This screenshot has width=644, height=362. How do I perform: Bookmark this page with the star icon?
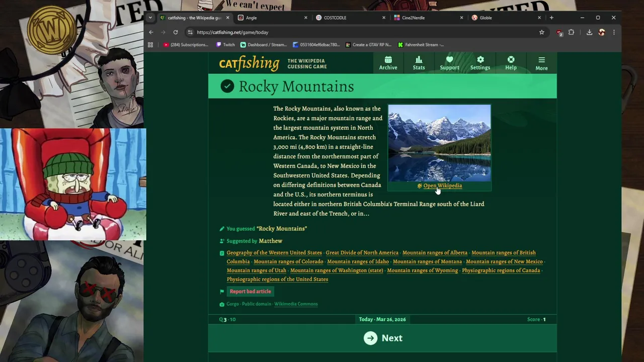tap(542, 32)
